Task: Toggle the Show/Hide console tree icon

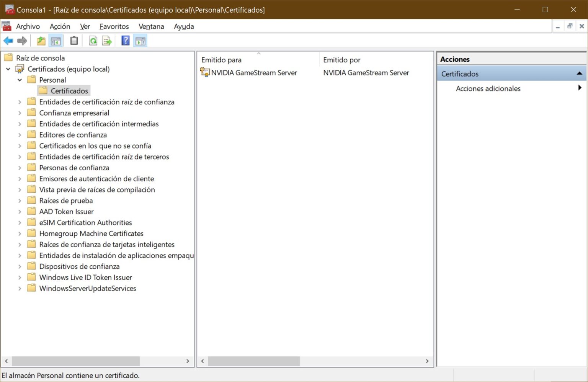Action: (56, 41)
